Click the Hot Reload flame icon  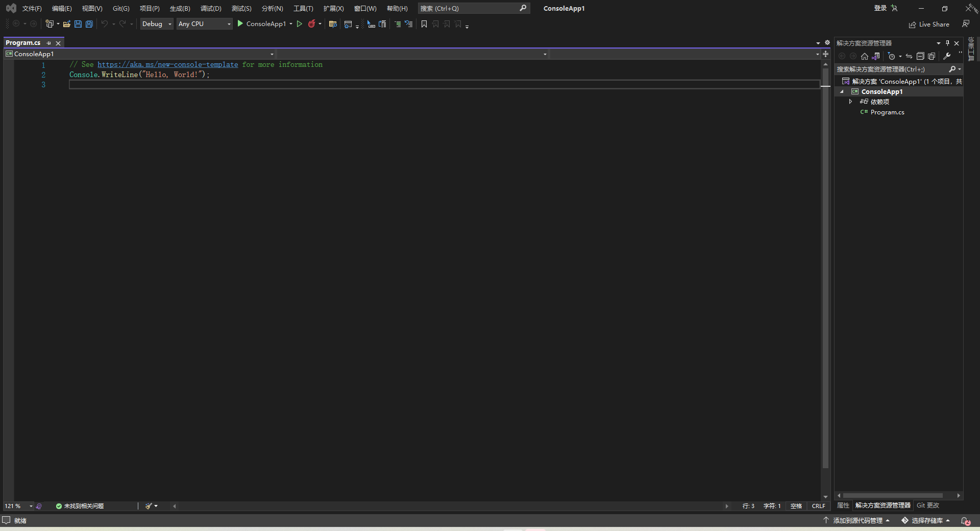tap(311, 24)
